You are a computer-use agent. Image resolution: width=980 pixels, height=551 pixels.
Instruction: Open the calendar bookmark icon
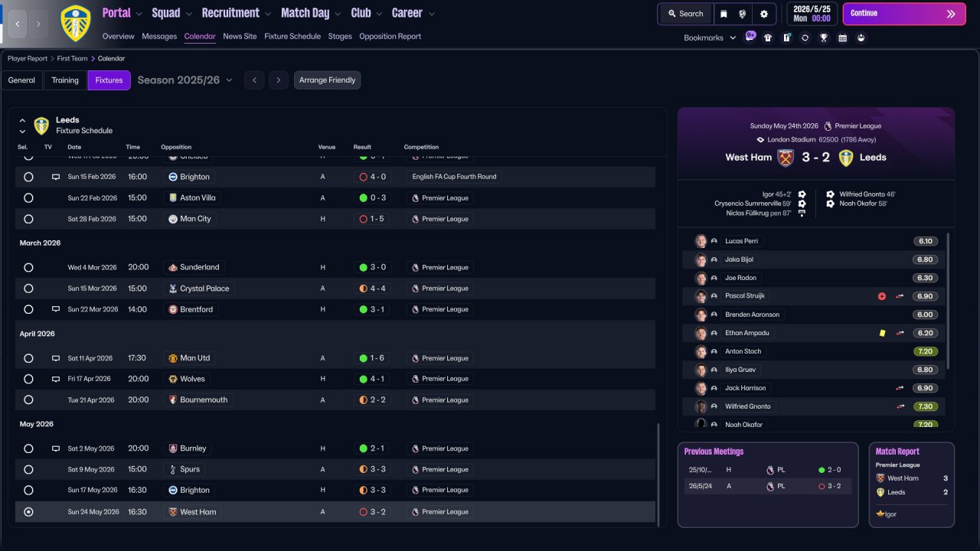pyautogui.click(x=842, y=37)
